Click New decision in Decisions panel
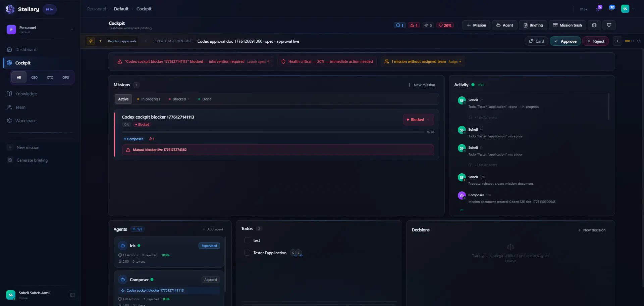644x306 pixels. (592, 230)
